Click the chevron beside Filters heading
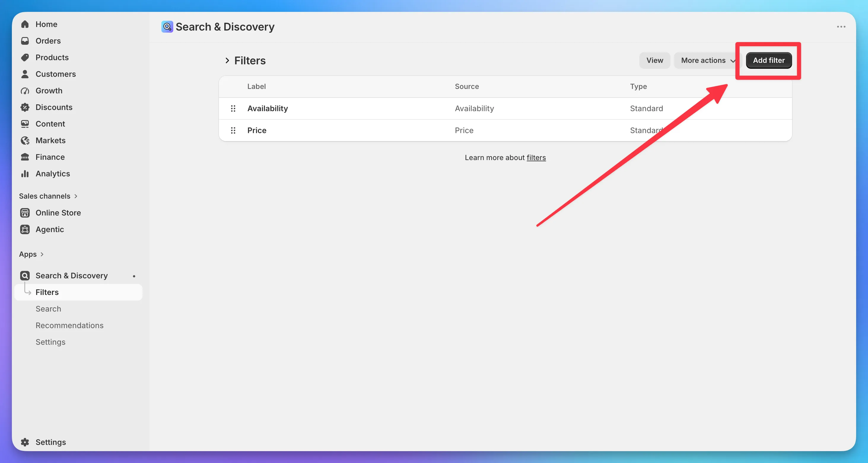 pos(227,60)
